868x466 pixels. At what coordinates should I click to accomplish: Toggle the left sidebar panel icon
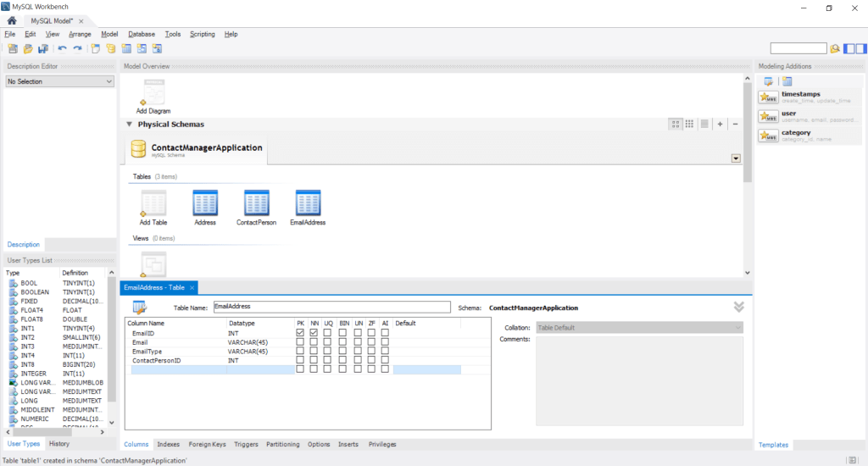[849, 48]
